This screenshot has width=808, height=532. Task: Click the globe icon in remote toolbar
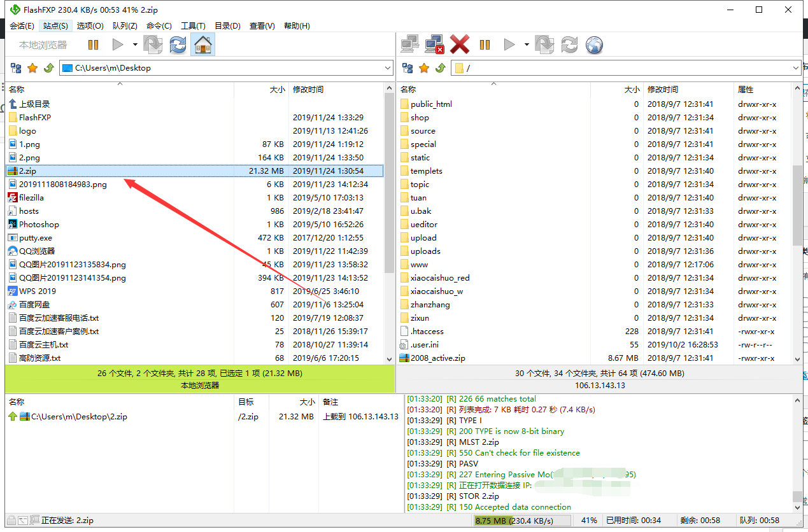click(x=593, y=45)
